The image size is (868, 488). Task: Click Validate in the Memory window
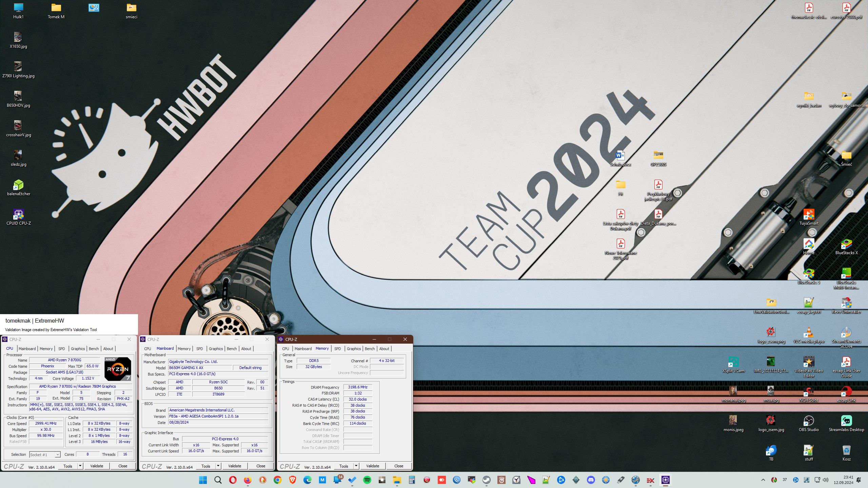coord(373,466)
